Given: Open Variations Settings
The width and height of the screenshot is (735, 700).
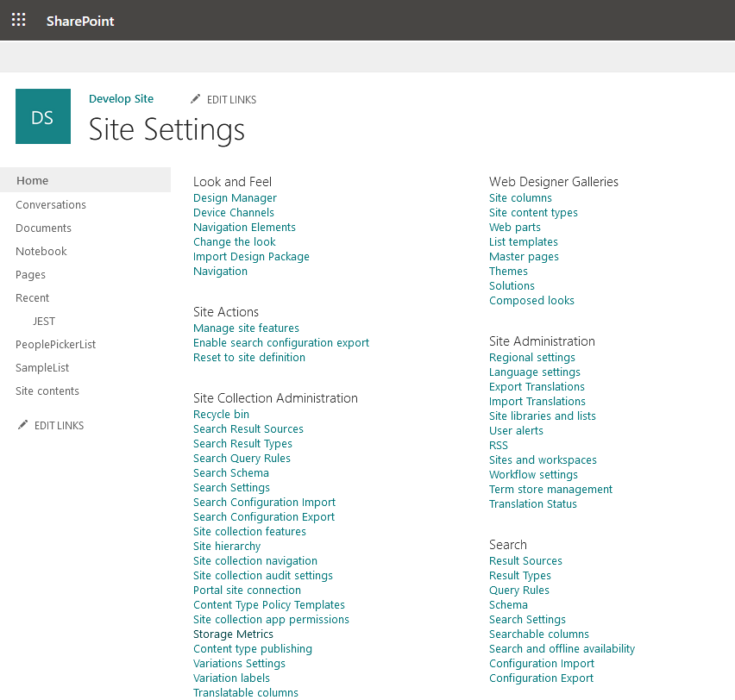Looking at the screenshot, I should 239,664.
